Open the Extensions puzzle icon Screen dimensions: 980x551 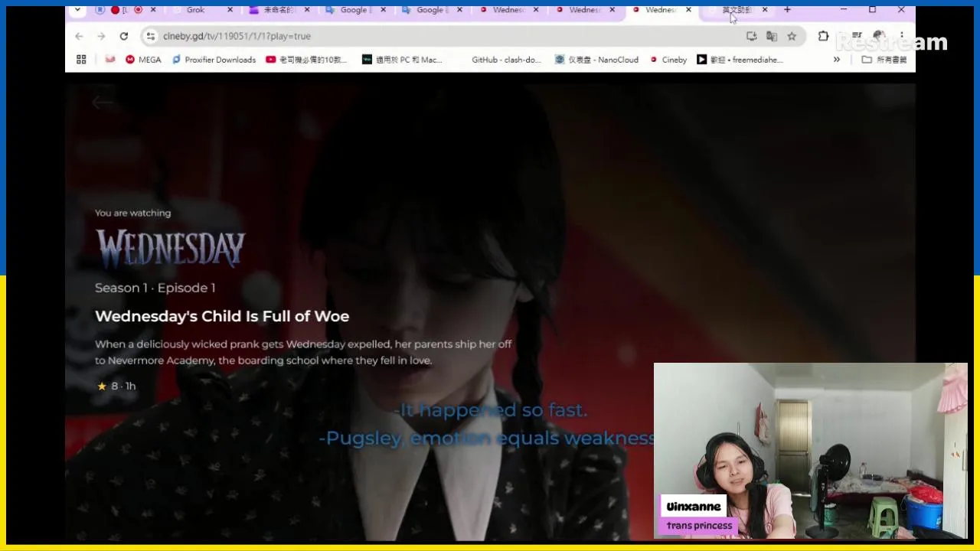pyautogui.click(x=823, y=36)
